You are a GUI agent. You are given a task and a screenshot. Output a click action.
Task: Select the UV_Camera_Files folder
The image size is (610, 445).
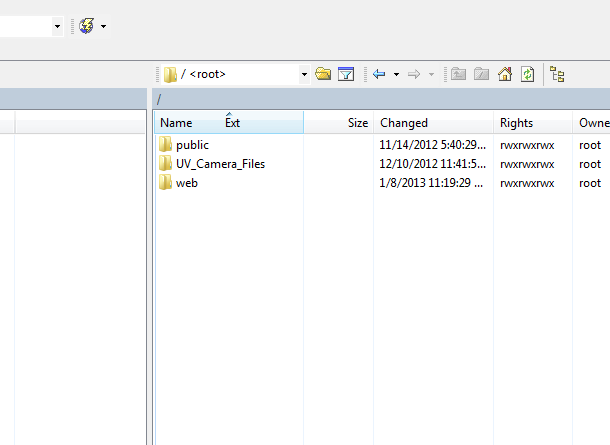(x=220, y=164)
